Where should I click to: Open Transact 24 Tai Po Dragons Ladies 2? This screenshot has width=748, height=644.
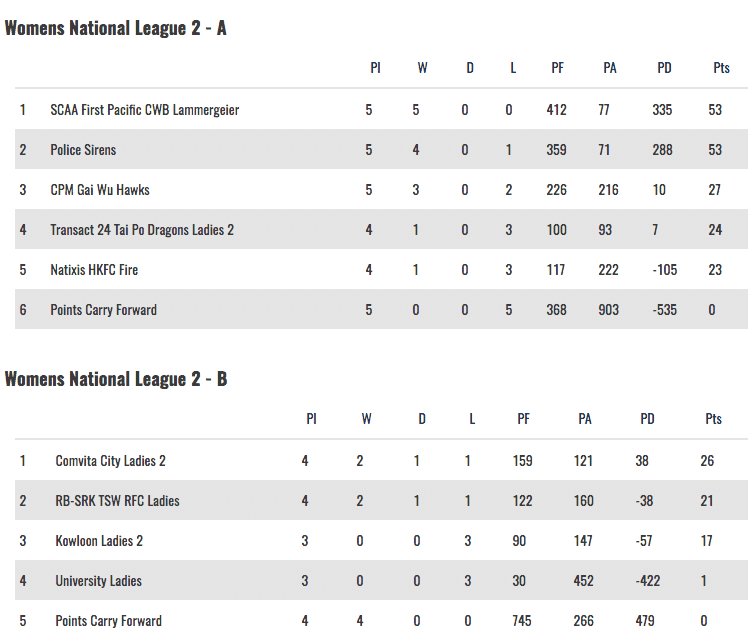tap(142, 230)
